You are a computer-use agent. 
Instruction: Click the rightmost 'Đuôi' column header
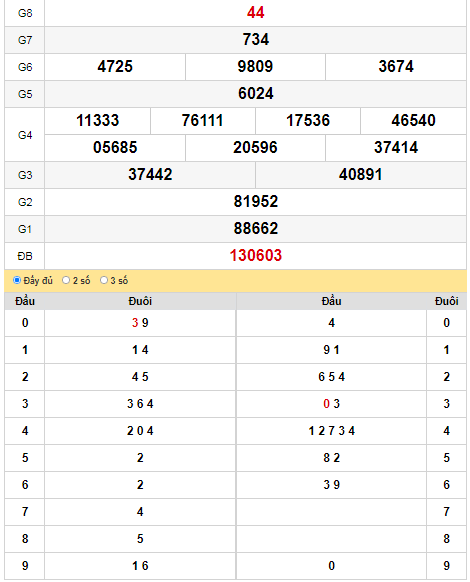pos(447,301)
